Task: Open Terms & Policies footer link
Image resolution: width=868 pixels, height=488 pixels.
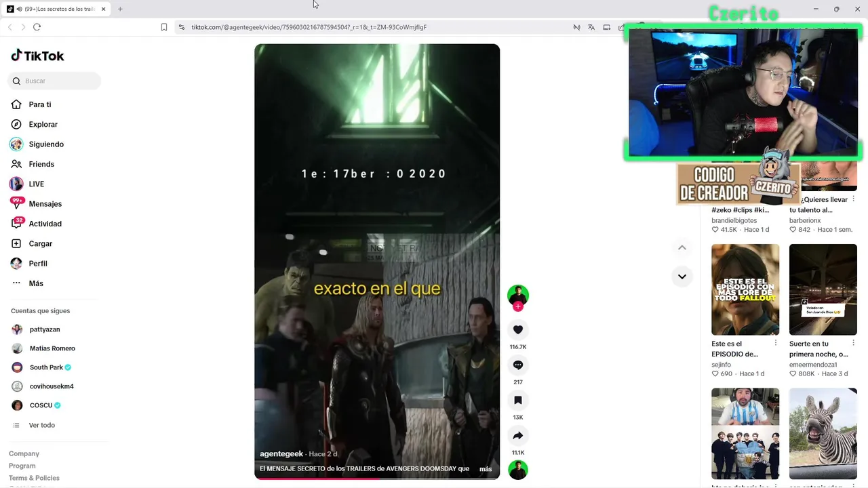Action: tap(34, 478)
